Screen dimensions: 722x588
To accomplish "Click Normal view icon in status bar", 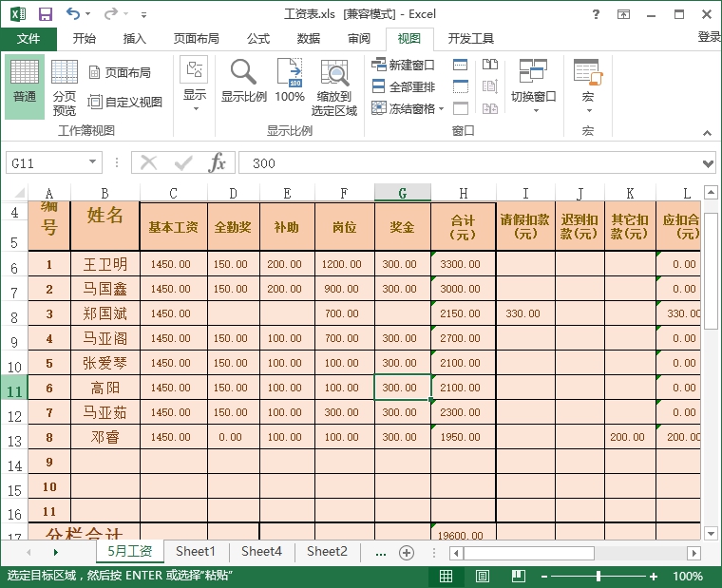I will point(446,576).
